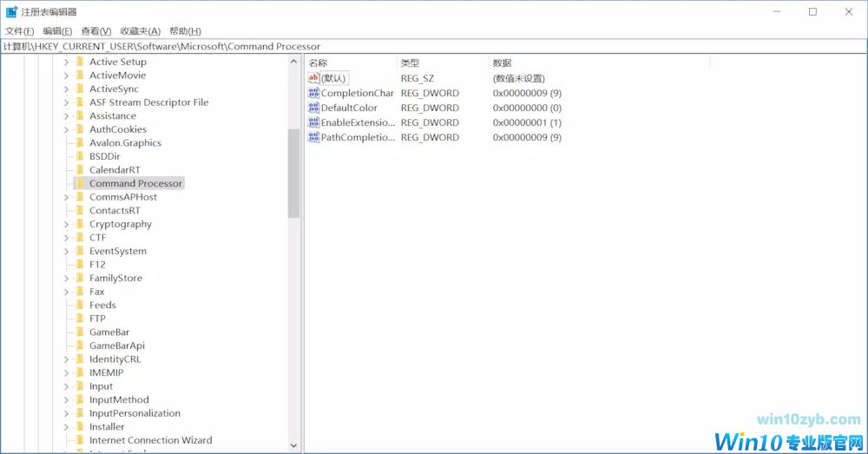Screen dimensions: 868x454
Task: Expand the InputMethod key
Action: click(x=67, y=399)
